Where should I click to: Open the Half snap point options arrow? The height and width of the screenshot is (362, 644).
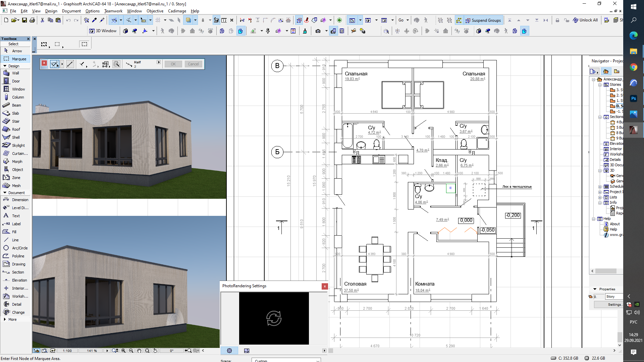159,62
